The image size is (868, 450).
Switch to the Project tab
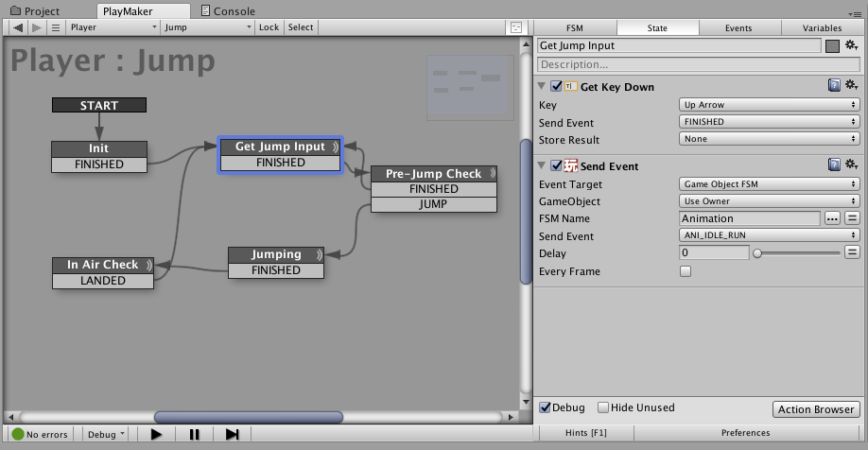tap(35, 11)
